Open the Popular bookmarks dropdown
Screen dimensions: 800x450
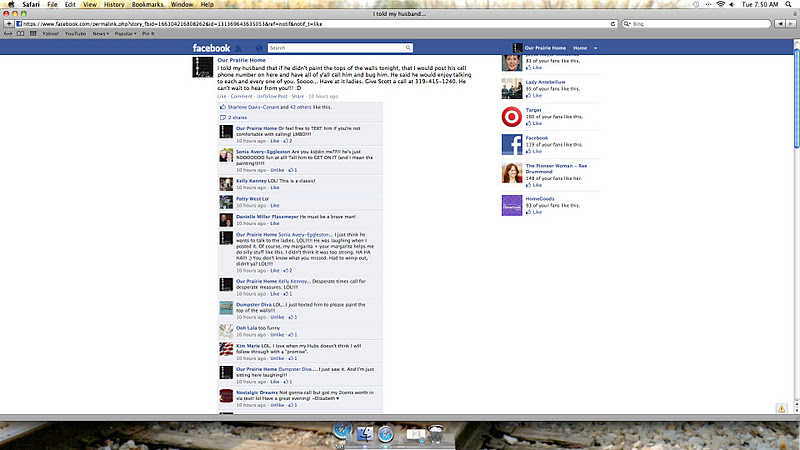[x=125, y=34]
